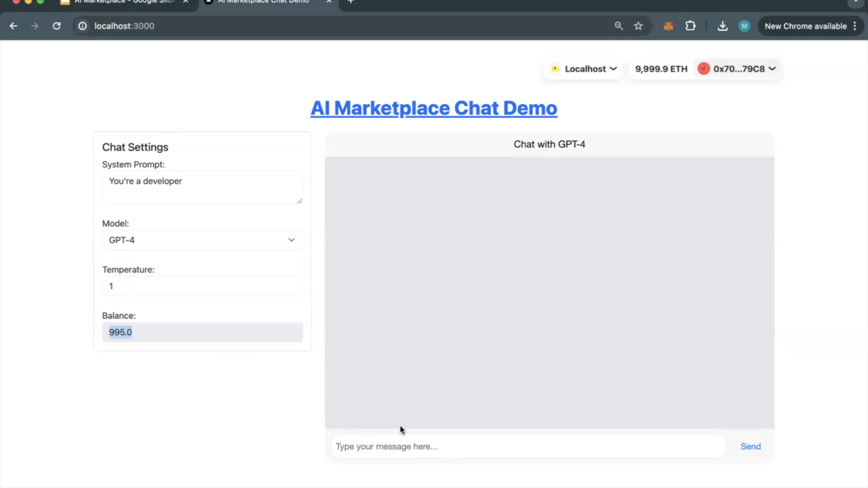Show Chrome downloads
Image resolution: width=868 pixels, height=488 pixels.
point(722,26)
